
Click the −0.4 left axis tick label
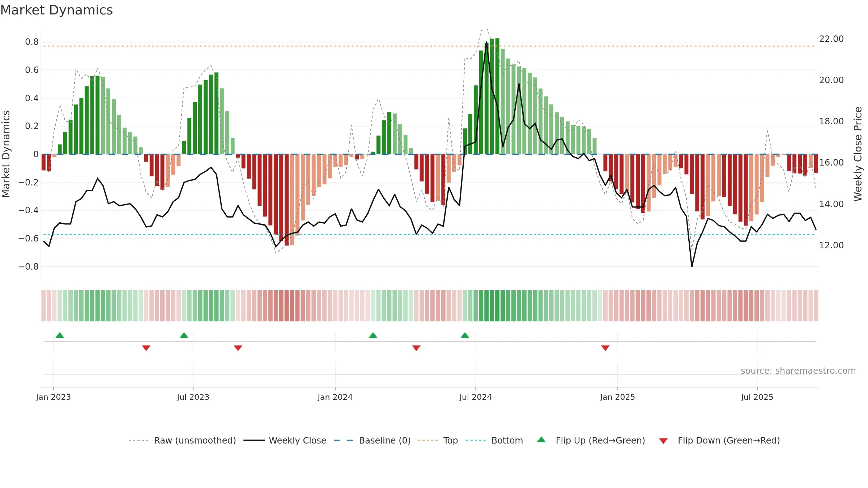click(x=29, y=210)
